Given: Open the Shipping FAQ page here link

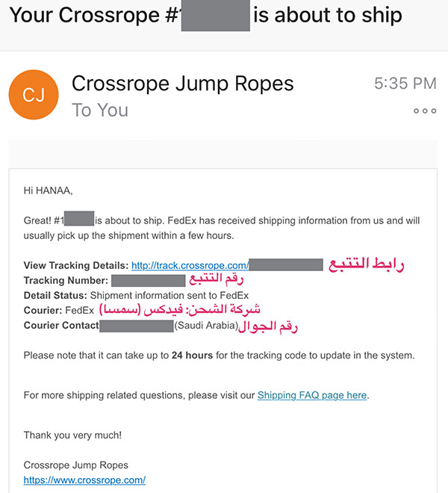Looking at the screenshot, I should 312,395.
